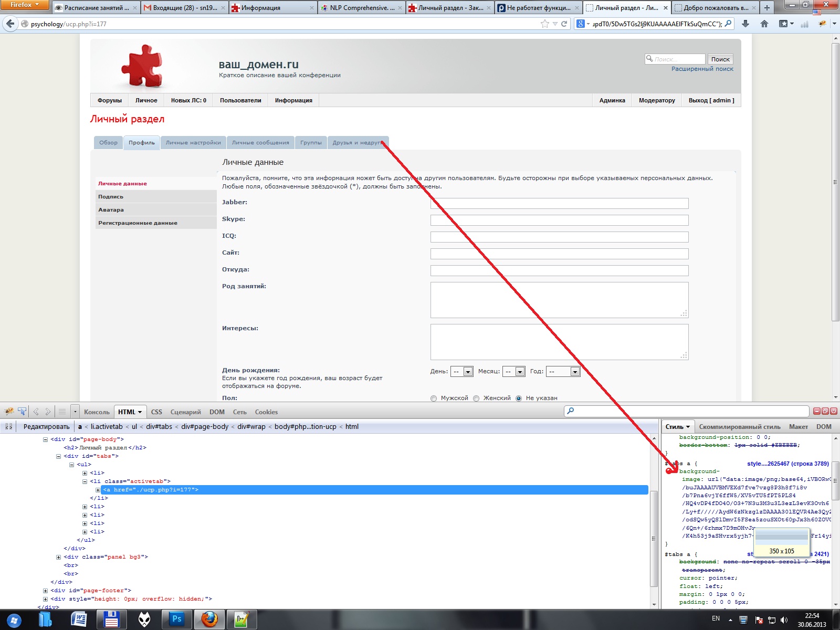Image resolution: width=840 pixels, height=630 pixels.
Task: Click the Firebug element inspector icon
Action: 22,412
